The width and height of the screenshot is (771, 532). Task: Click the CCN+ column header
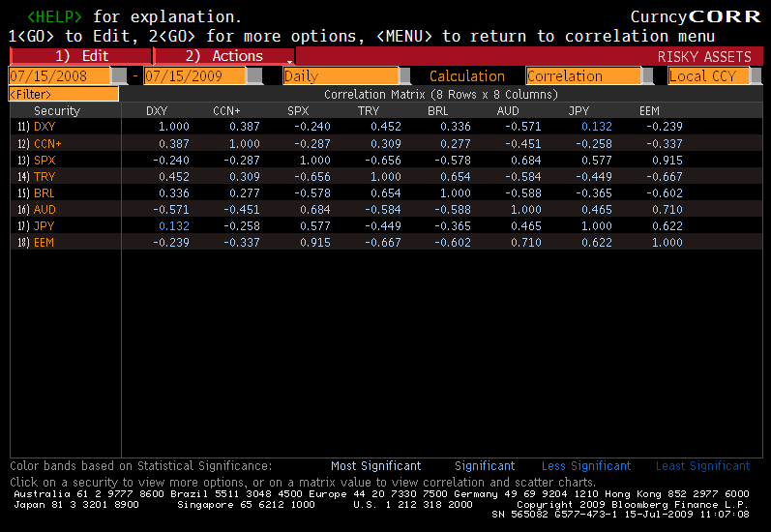(226, 111)
